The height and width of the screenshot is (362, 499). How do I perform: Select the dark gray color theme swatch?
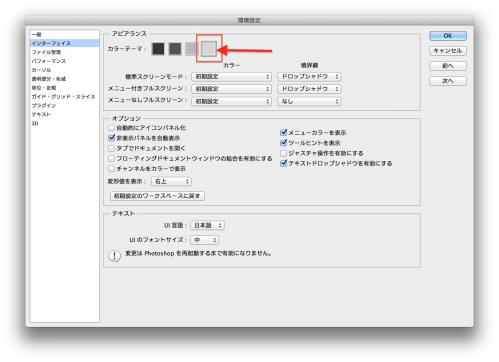pyautogui.click(x=175, y=49)
